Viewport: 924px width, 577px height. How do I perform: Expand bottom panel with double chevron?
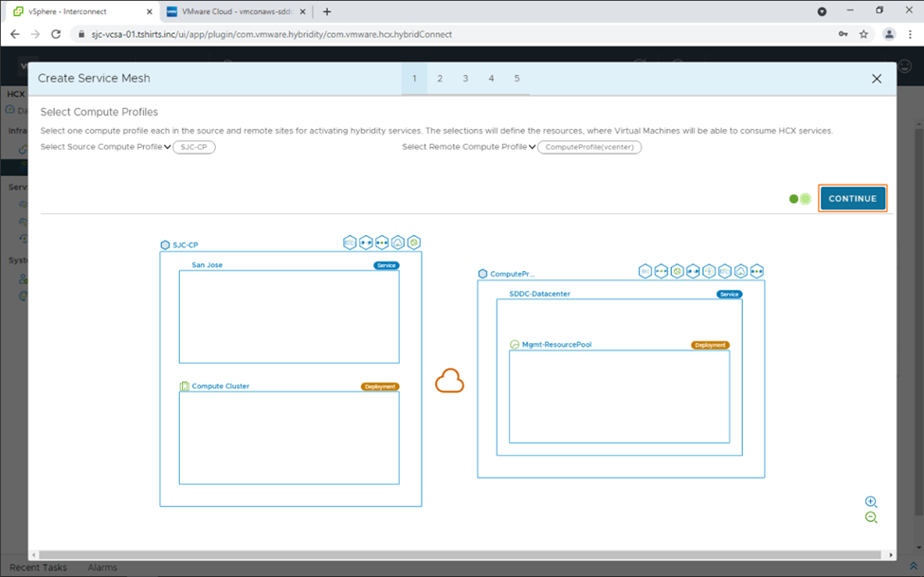pos(914,567)
